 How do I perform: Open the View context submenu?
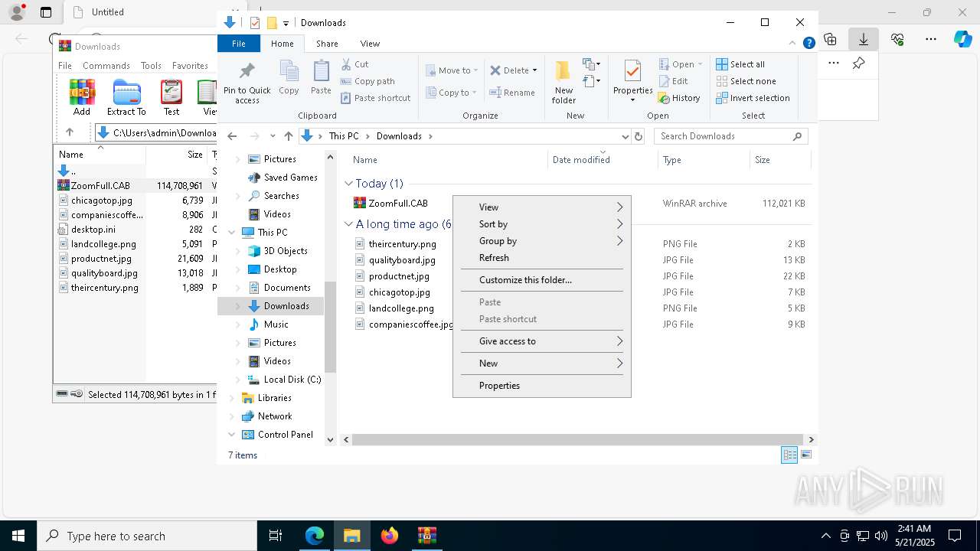pos(542,207)
